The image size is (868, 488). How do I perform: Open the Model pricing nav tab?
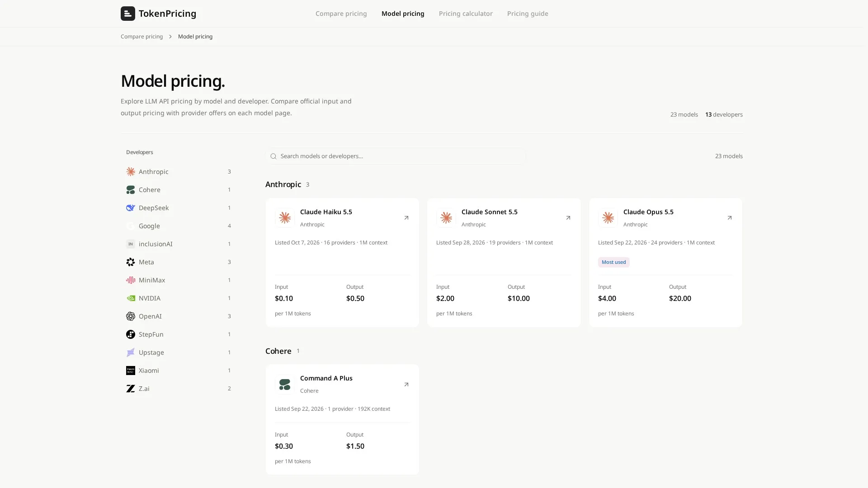tap(403, 14)
